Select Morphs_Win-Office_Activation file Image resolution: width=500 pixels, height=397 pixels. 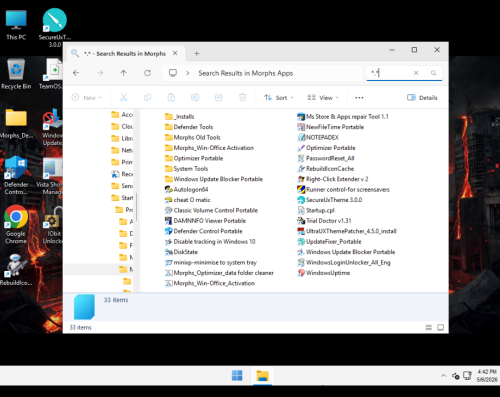pos(210,283)
